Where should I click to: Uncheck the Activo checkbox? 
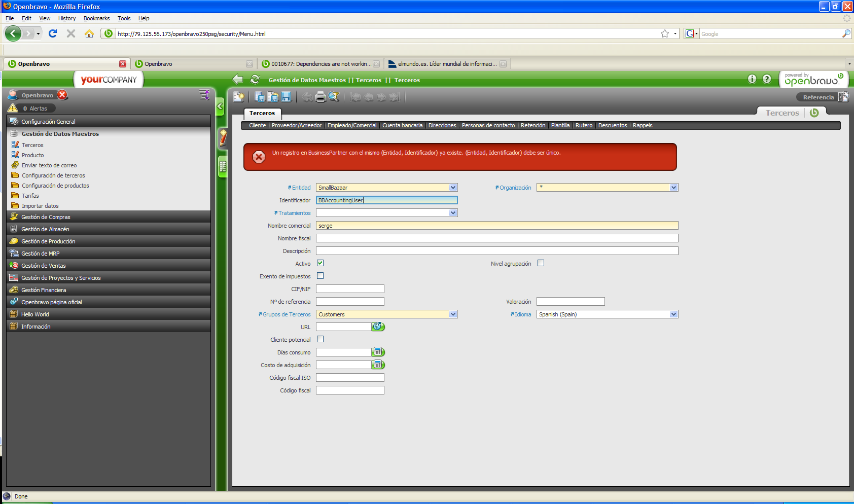coord(320,263)
